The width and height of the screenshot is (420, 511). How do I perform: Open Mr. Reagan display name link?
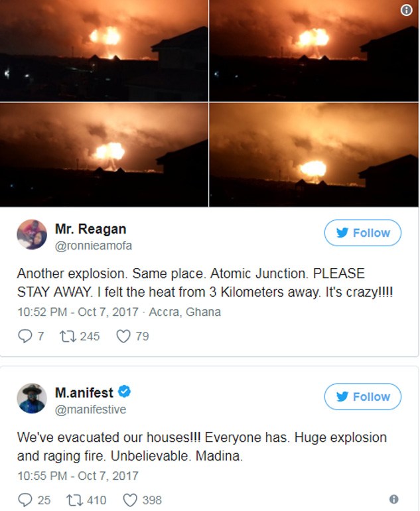(91, 229)
